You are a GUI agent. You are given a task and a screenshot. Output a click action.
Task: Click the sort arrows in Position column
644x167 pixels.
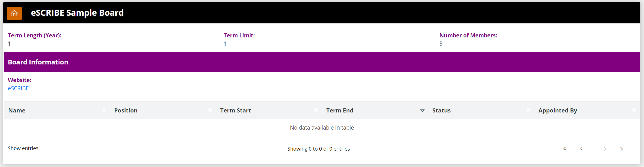210,111
